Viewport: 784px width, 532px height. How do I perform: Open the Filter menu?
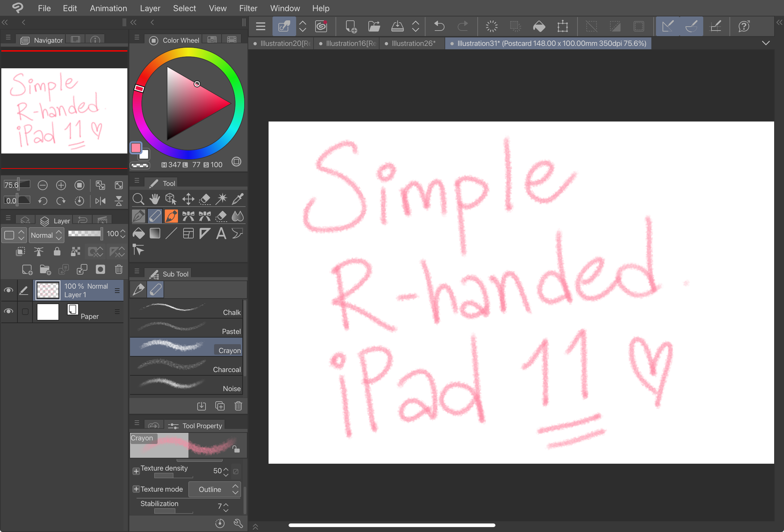(248, 8)
